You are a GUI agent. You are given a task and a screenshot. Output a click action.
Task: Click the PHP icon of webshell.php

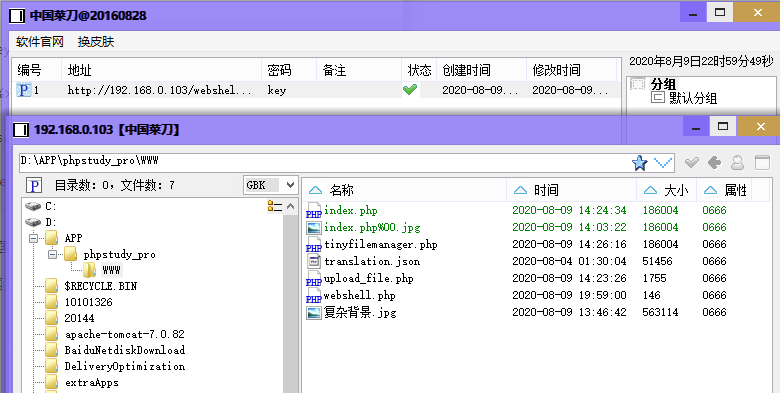pos(313,295)
